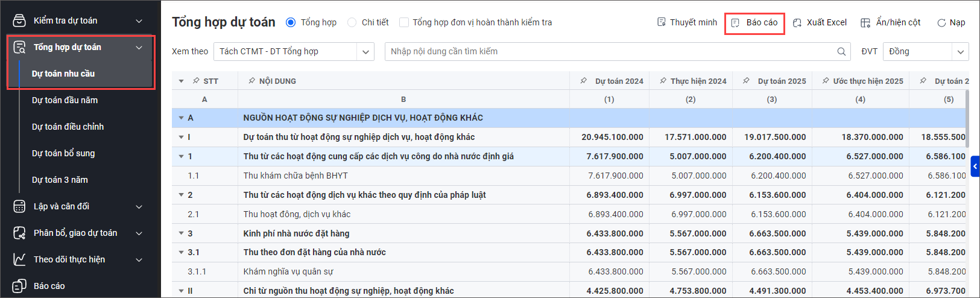Collapse row A Nguồn hoạt động sự nghiệp
980x298 pixels.
181,118
